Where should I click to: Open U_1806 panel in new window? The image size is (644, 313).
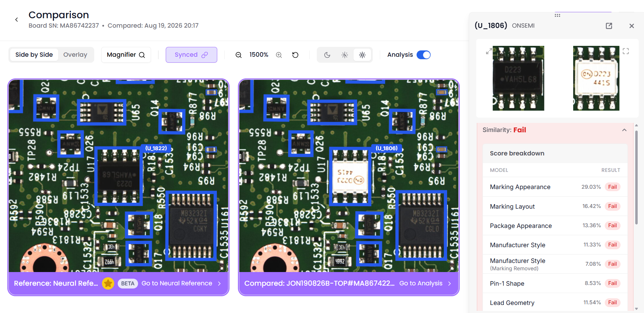tap(609, 26)
